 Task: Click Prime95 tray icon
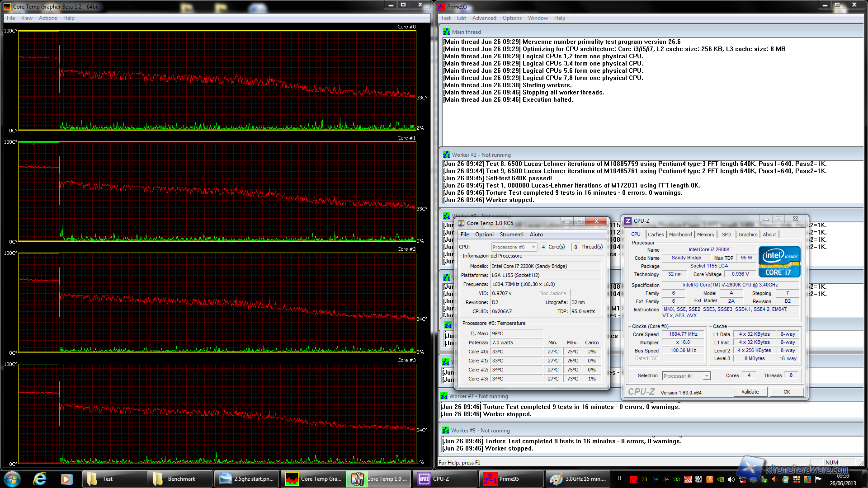[634, 479]
